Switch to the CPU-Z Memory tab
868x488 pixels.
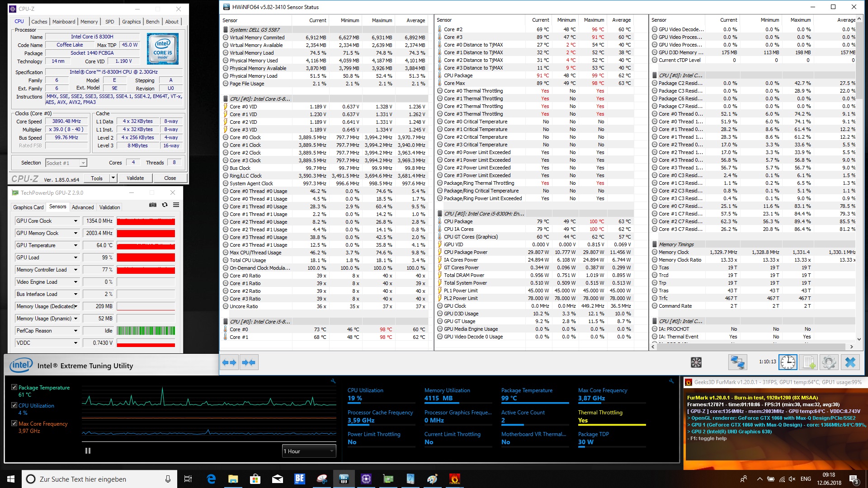pos(89,22)
